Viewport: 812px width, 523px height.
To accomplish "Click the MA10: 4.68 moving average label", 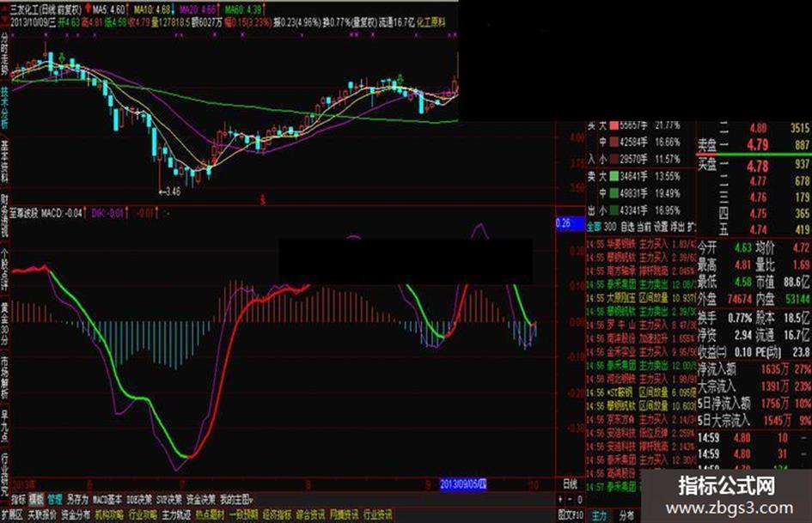I will (x=152, y=9).
